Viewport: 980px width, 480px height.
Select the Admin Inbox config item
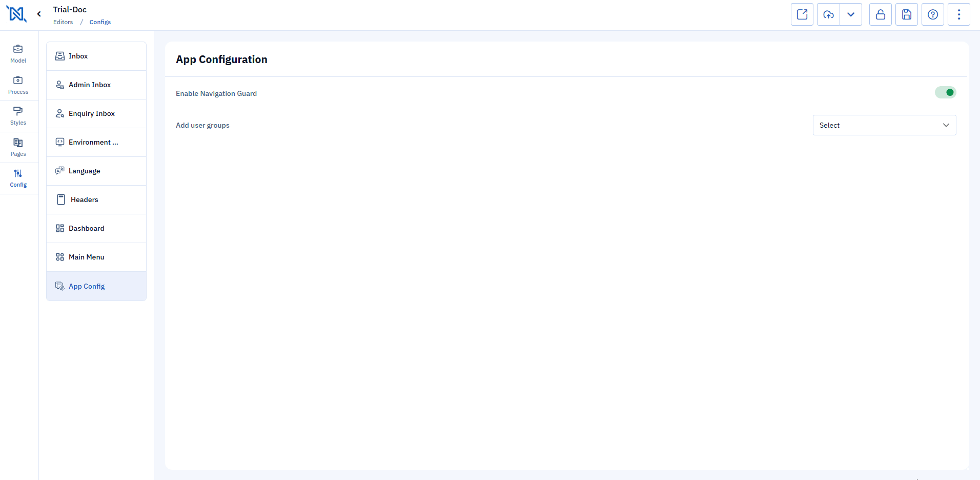[96, 85]
